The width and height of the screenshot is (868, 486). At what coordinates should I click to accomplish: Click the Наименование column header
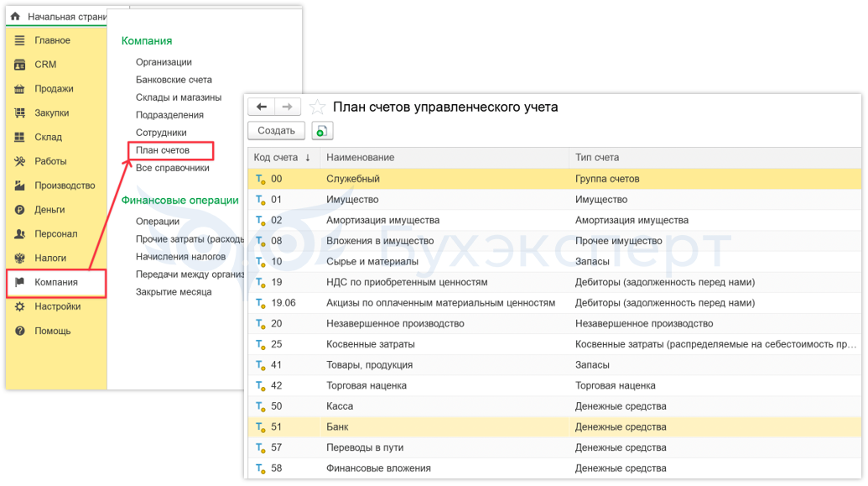point(445,157)
